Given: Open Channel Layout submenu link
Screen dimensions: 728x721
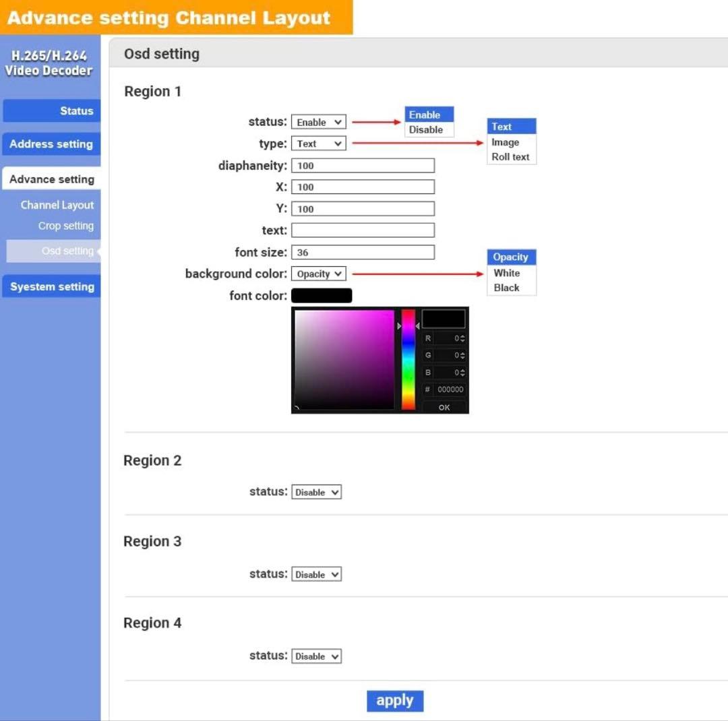Looking at the screenshot, I should (x=57, y=205).
